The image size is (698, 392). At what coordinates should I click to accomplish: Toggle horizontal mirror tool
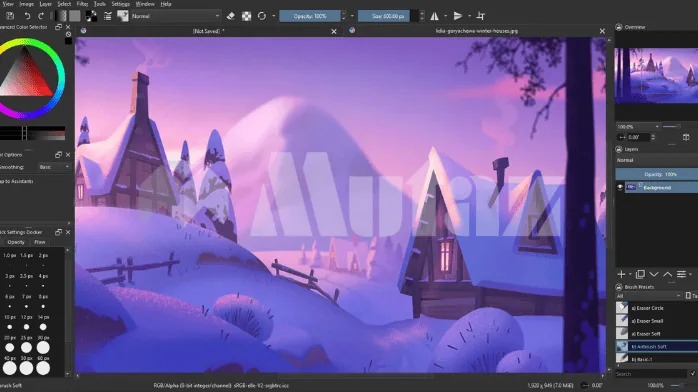[x=434, y=16]
